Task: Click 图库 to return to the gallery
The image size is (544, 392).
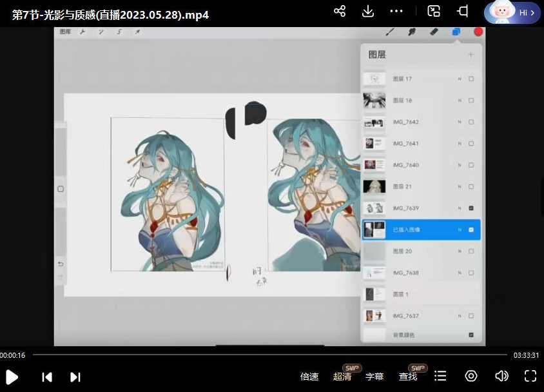Action: point(65,32)
